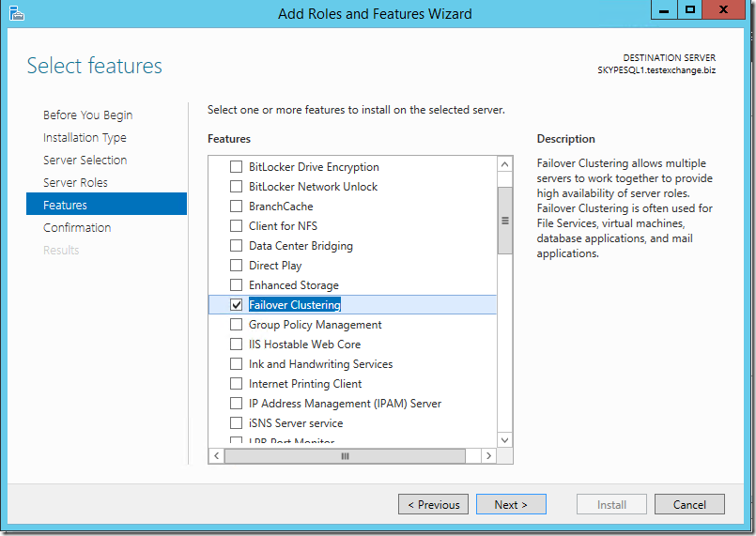The height and width of the screenshot is (536, 756).
Task: Uncheck the Failover Clustering checkbox
Action: [237, 305]
